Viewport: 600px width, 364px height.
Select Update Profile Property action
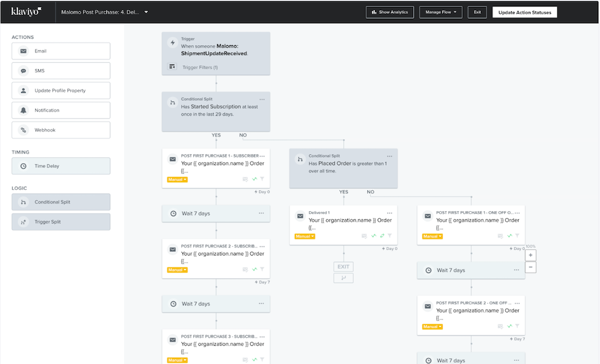[x=61, y=91]
